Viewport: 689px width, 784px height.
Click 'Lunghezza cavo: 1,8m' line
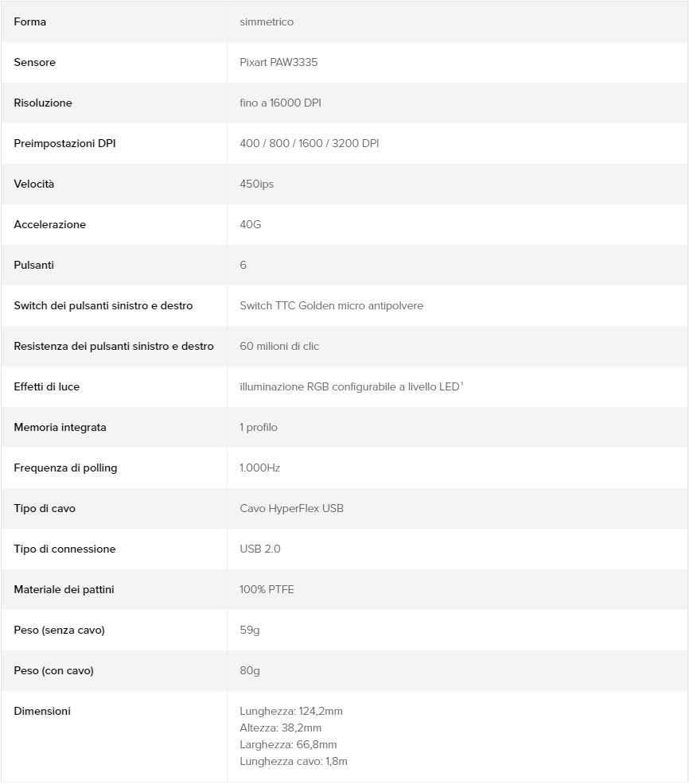[294, 761]
